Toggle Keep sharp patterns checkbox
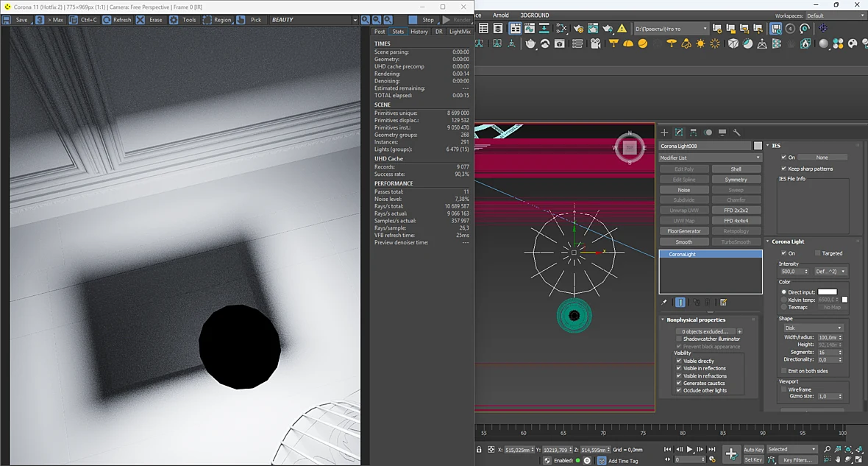The image size is (868, 466). tap(784, 169)
